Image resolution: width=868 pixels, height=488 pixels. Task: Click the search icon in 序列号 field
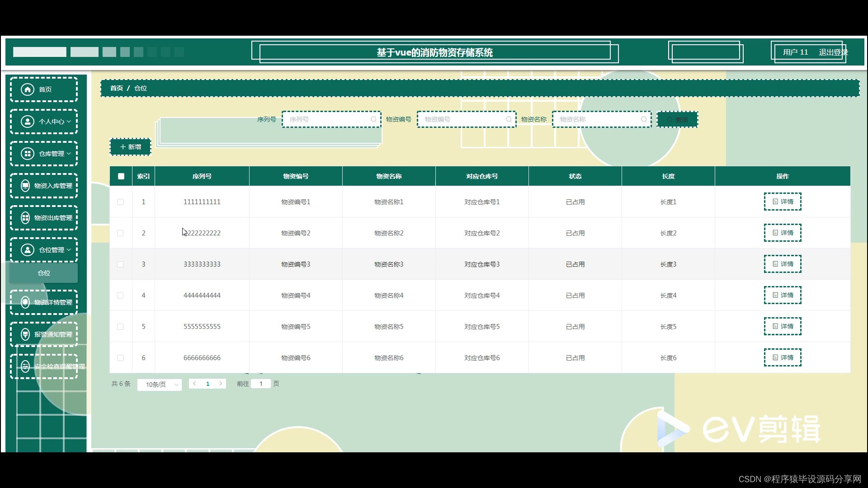coord(373,119)
